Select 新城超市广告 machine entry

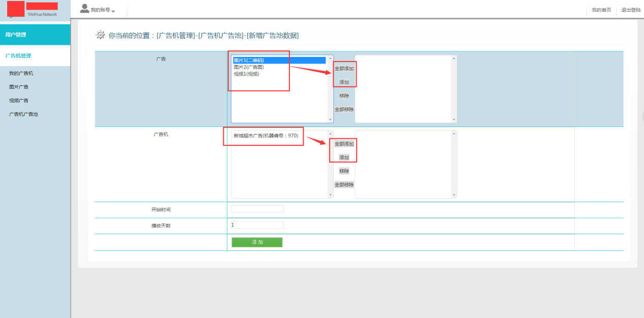tap(266, 136)
